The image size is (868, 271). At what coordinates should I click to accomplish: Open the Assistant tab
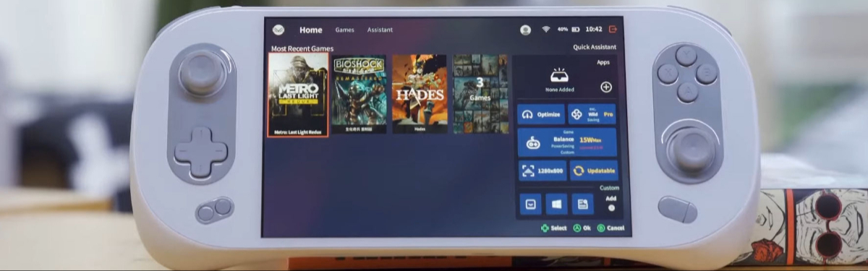(x=380, y=30)
